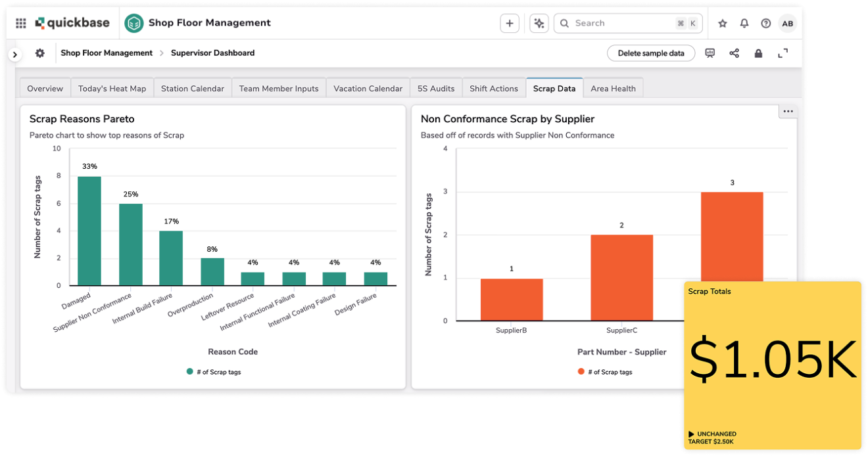
Task: Toggle the # of Scrap tags legend on supplier chart
Action: point(605,371)
